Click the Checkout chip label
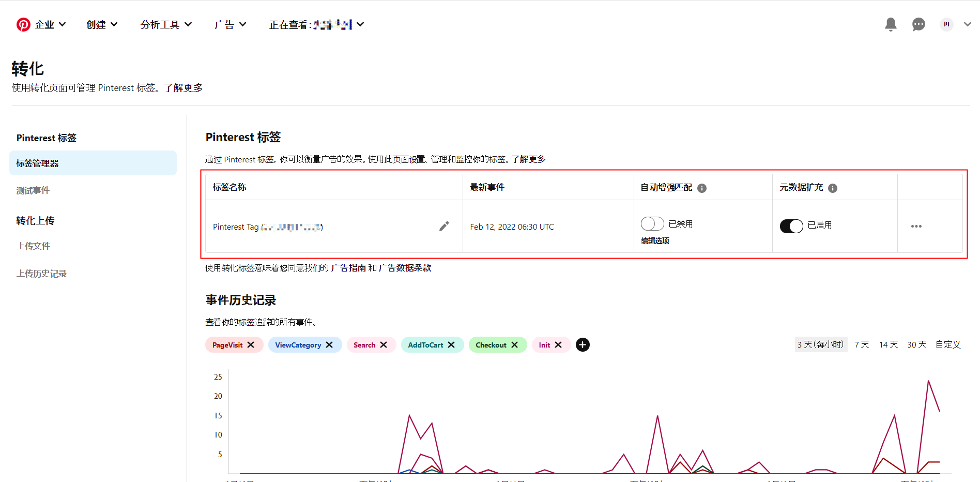Image resolution: width=980 pixels, height=482 pixels. point(491,345)
